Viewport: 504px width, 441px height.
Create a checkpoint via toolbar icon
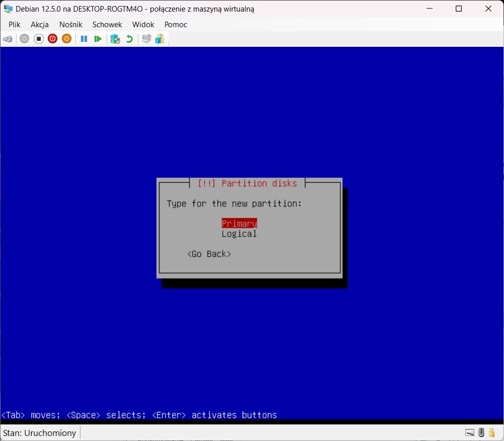[115, 39]
